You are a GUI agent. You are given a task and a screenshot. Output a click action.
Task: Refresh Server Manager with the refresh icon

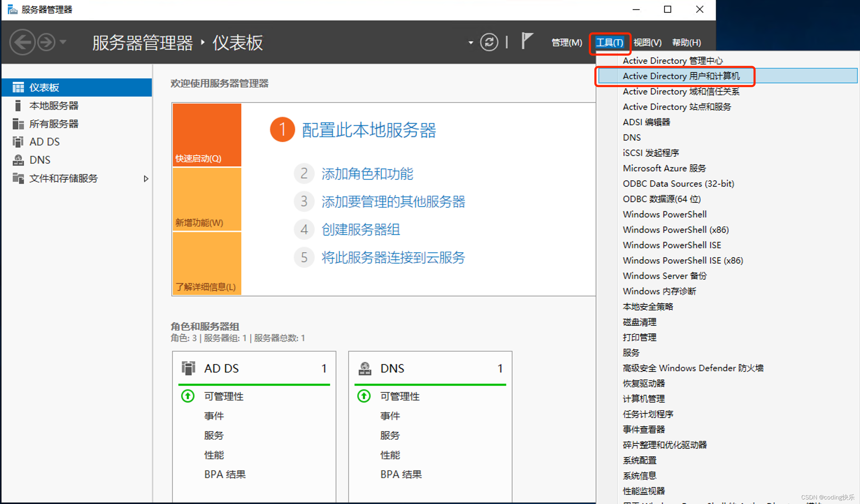point(489,42)
